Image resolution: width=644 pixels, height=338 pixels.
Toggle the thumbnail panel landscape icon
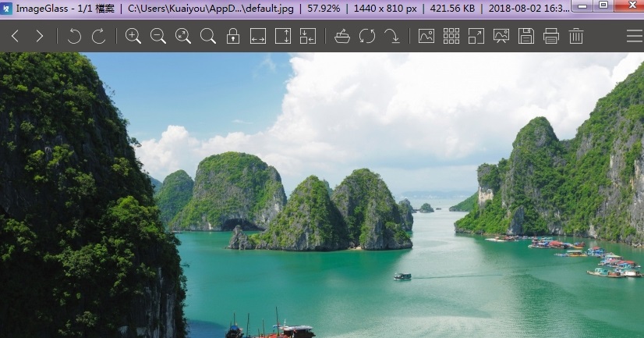426,36
